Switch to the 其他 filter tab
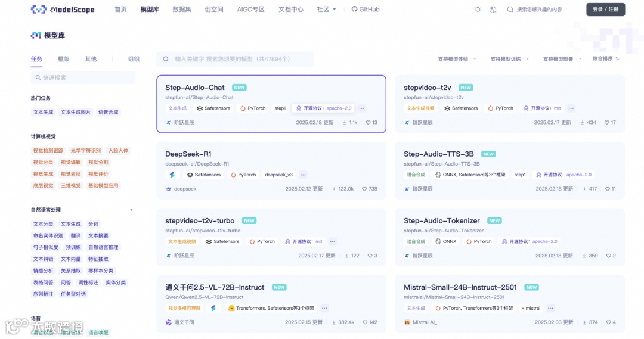Viewport: 644px width, 339px height. click(x=91, y=59)
